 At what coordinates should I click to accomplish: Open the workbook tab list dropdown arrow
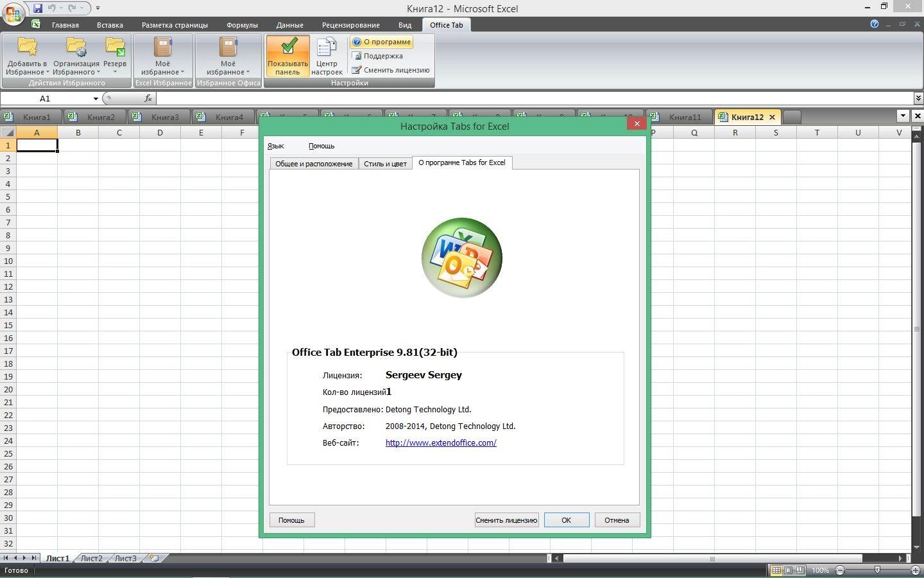pos(903,116)
